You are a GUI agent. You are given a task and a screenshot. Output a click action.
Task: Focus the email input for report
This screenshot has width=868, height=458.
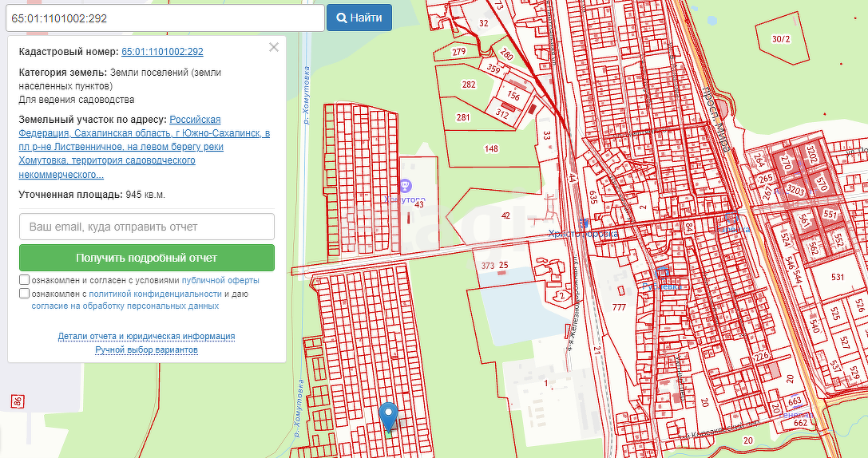tap(147, 227)
